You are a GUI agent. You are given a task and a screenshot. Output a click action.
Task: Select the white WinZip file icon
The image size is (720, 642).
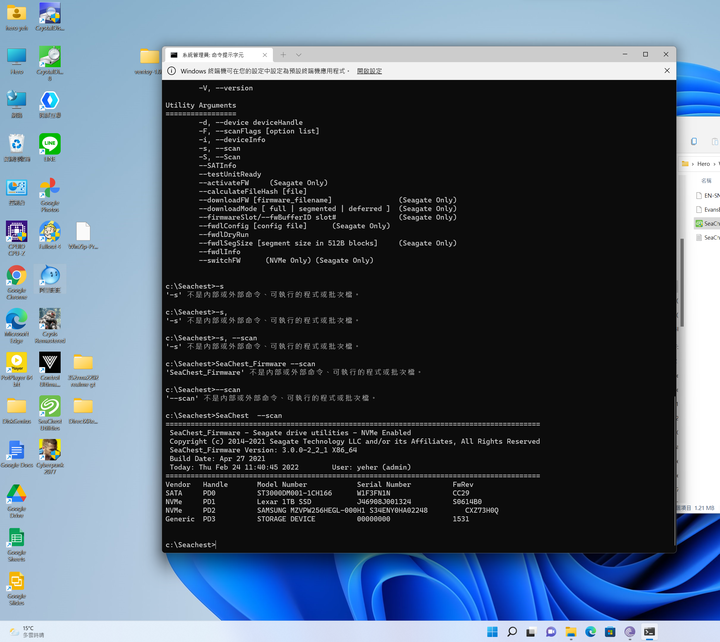click(x=83, y=235)
